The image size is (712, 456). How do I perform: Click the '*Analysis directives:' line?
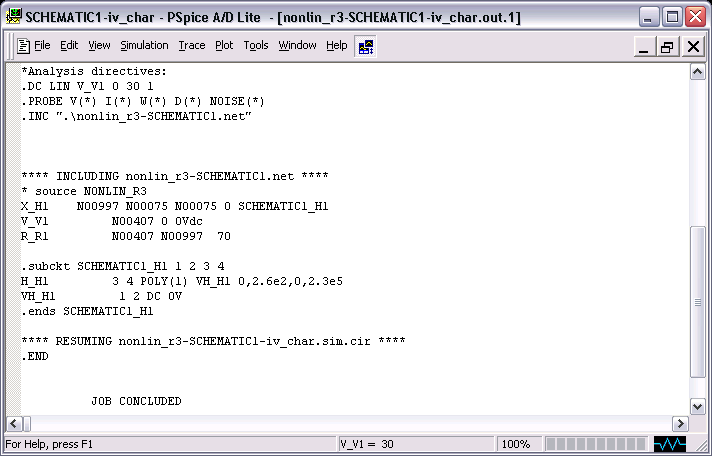click(x=94, y=71)
